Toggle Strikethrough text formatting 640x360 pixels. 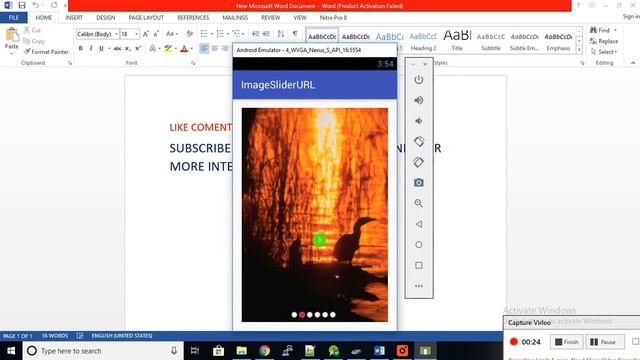[118, 48]
